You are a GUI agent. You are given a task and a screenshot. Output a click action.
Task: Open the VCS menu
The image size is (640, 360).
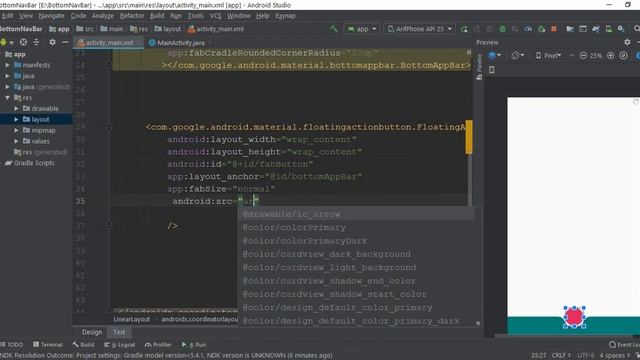pos(216,16)
